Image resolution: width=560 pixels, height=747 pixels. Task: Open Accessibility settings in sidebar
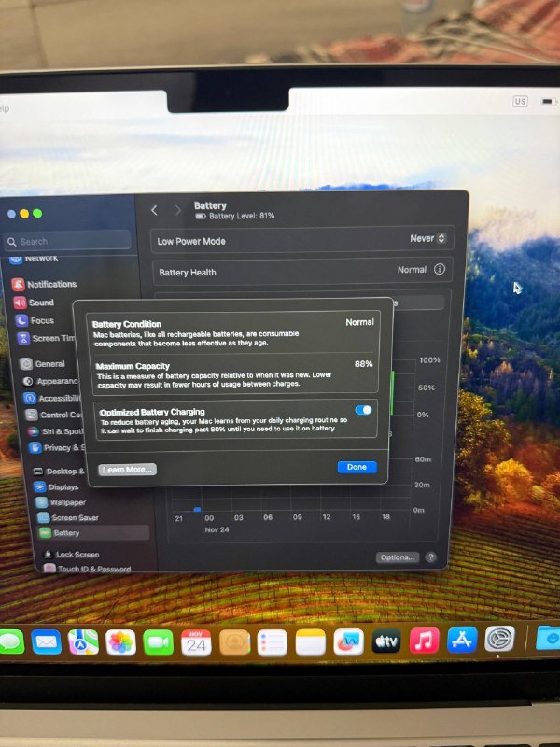tap(52, 398)
